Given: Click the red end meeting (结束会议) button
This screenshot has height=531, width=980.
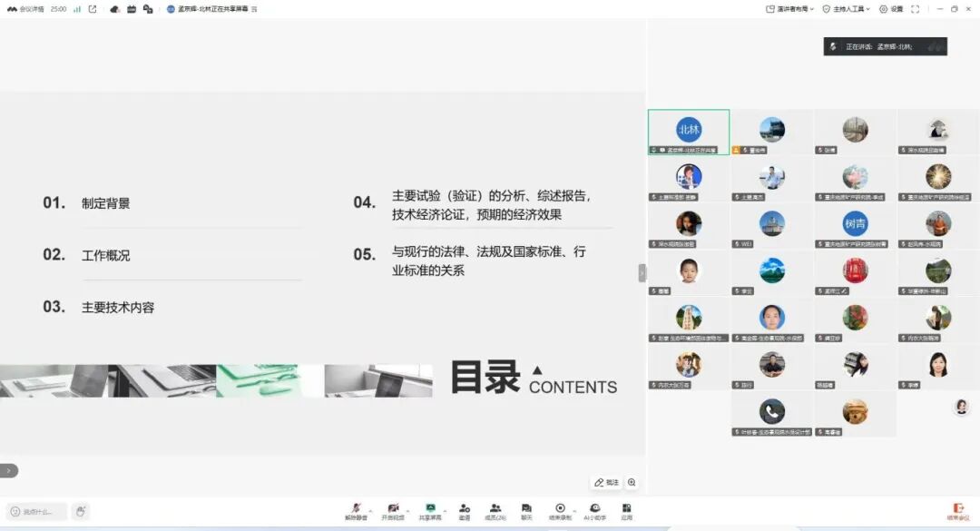Looking at the screenshot, I should coord(959,510).
